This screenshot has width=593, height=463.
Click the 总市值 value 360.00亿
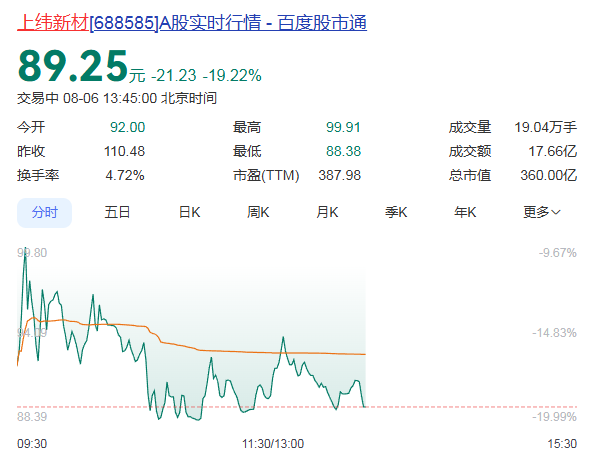pyautogui.click(x=548, y=175)
